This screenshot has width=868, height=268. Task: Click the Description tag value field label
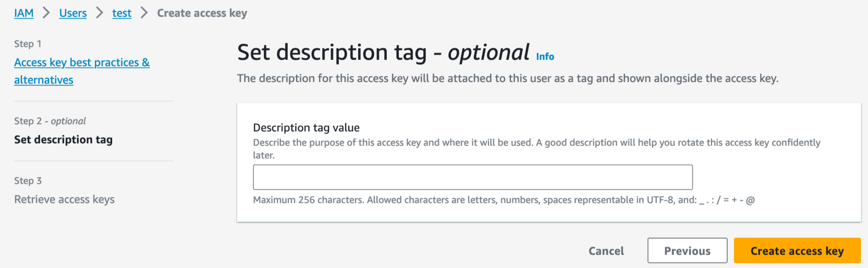click(306, 128)
